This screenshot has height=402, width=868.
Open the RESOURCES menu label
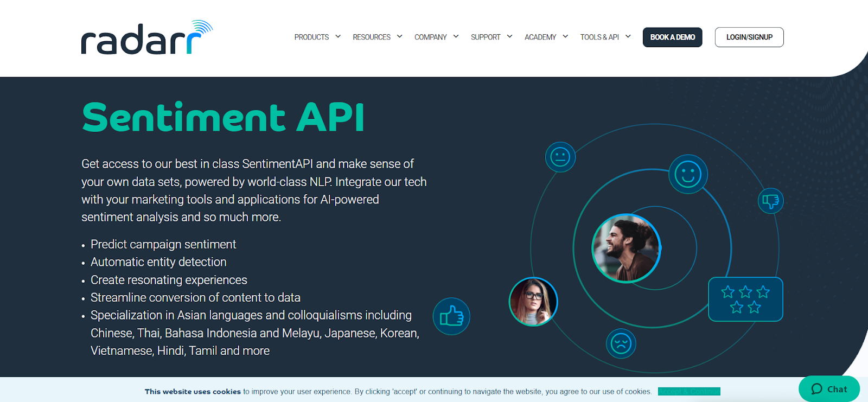(372, 37)
